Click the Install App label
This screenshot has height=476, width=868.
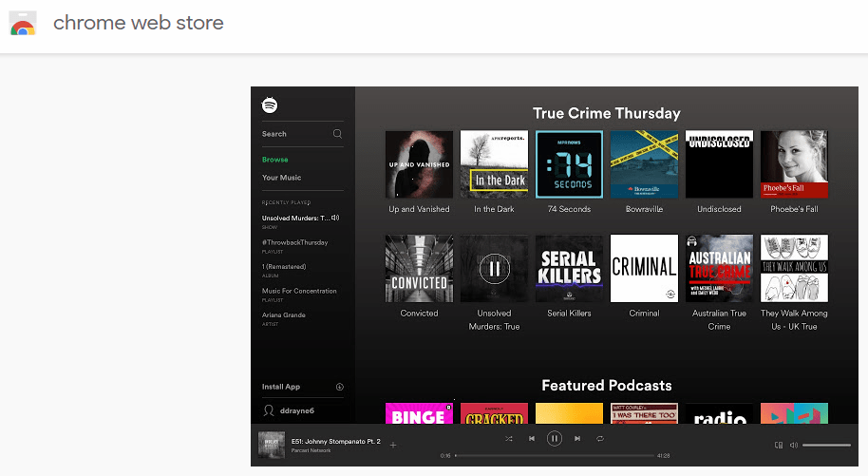281,387
